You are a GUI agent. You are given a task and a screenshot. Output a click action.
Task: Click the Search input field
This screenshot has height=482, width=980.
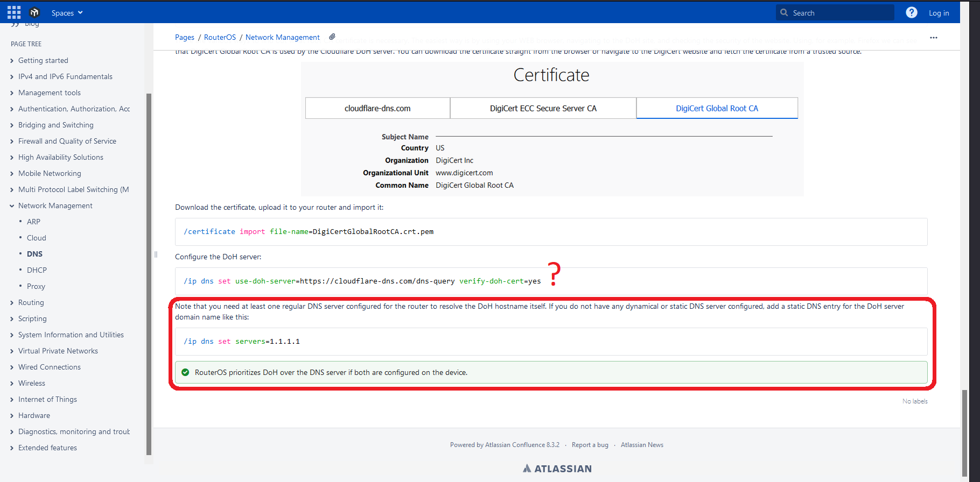click(x=835, y=13)
